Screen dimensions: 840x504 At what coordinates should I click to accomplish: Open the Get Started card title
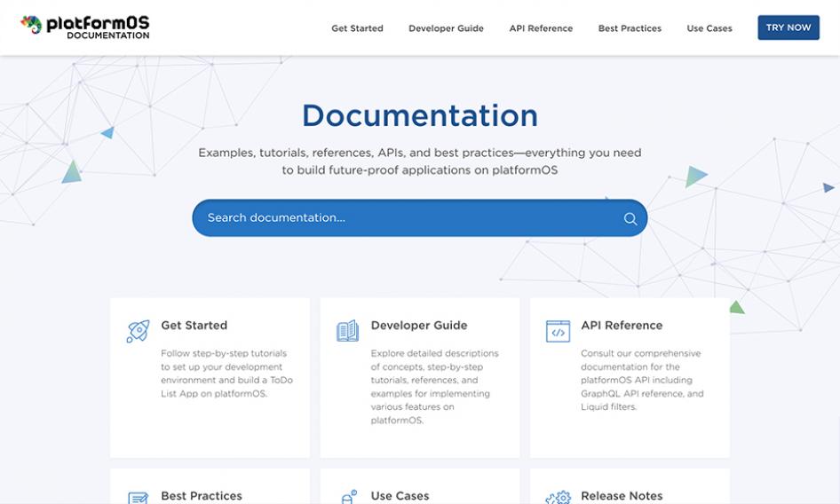tap(194, 325)
